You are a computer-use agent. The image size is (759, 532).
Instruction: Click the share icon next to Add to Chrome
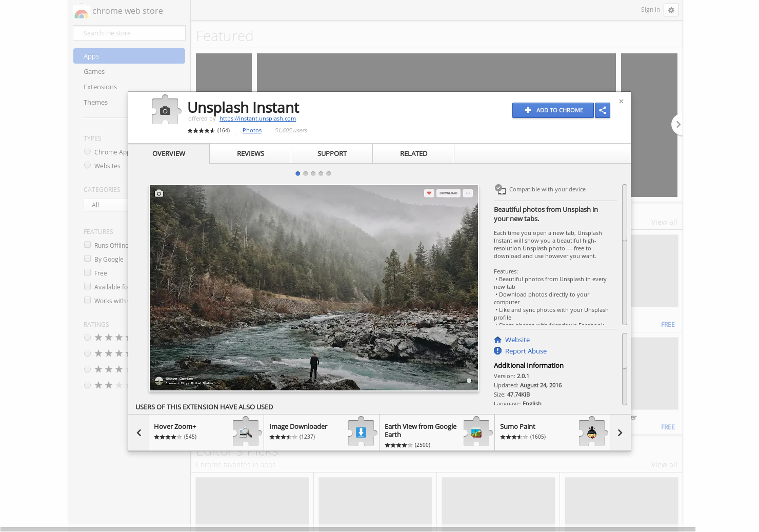click(x=603, y=110)
